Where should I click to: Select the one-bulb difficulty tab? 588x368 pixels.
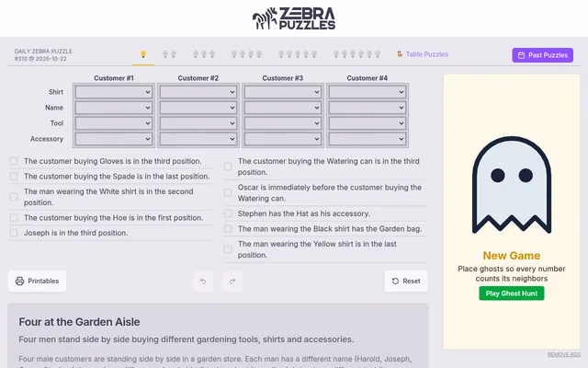click(143, 54)
